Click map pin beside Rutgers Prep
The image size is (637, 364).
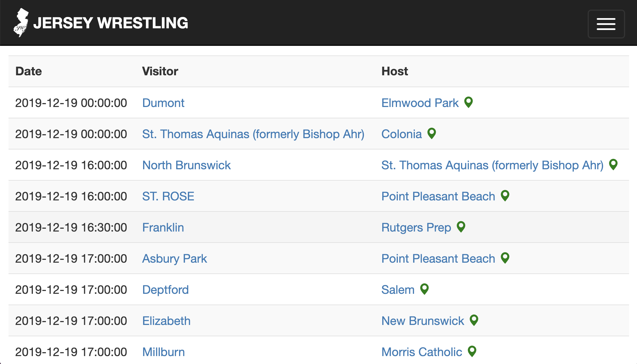[x=461, y=227]
